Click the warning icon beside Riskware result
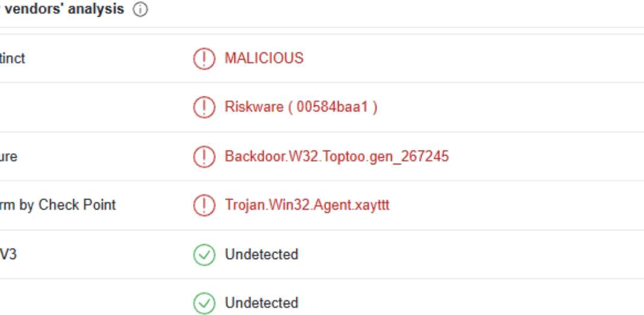Screen dimensions: 644x315 coord(204,107)
